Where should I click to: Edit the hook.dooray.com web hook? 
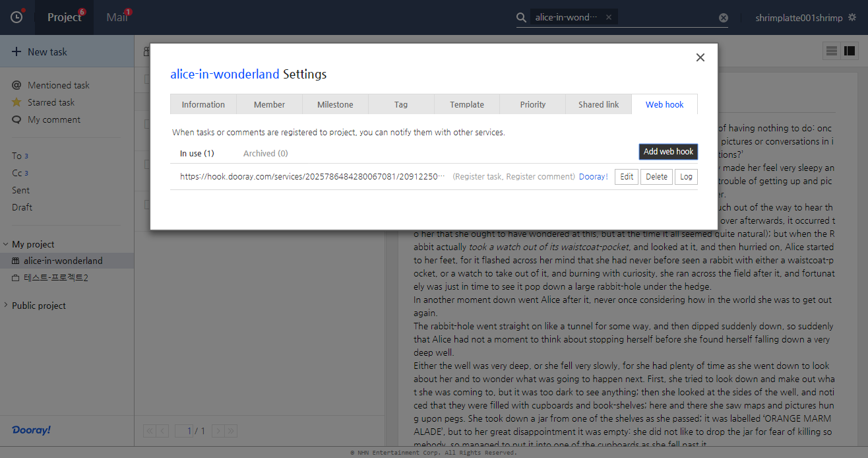tap(627, 177)
